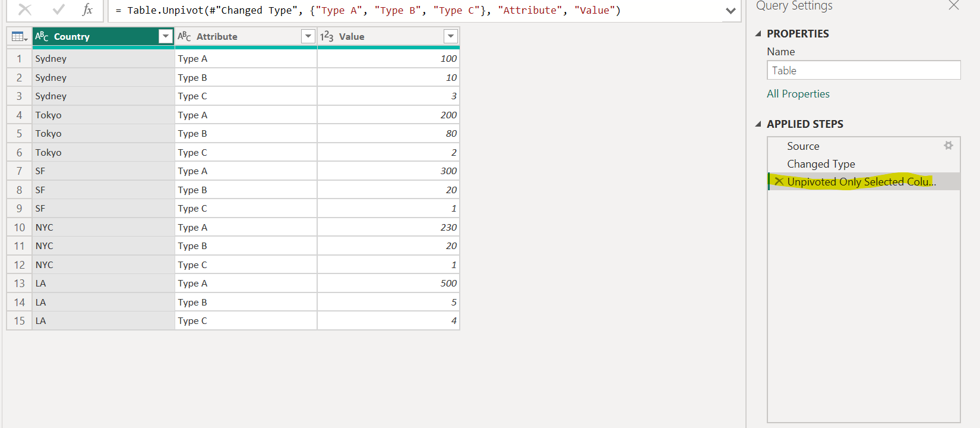Click All Properties link
Screen dimensions: 980x428
(x=798, y=94)
